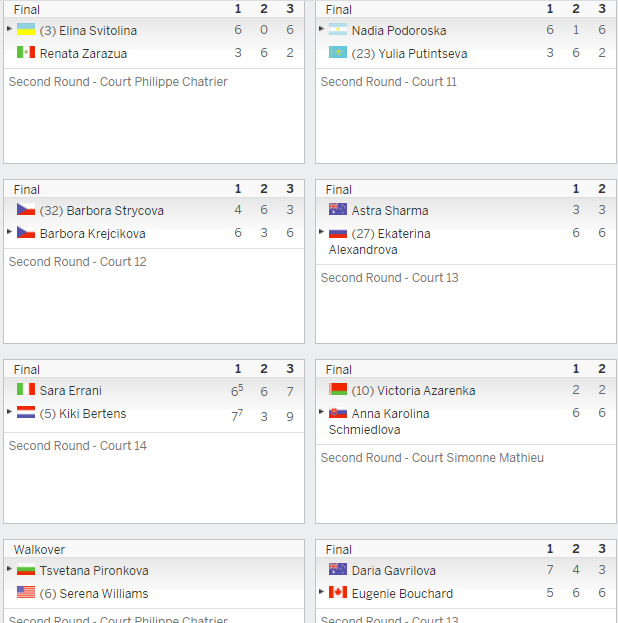
Task: Click the Argentina flag beside Nadia Podoroska
Action: pyautogui.click(x=338, y=29)
